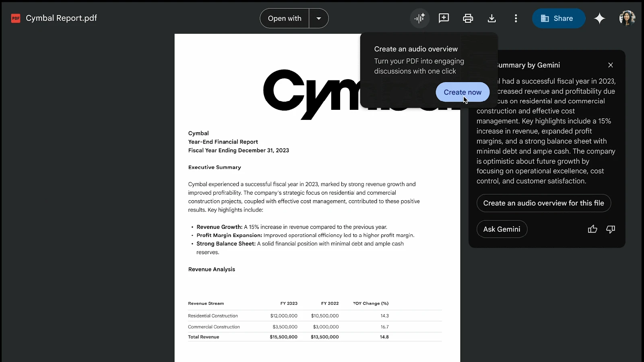Open Gemini with the sparkle icon
This screenshot has width=644, height=362.
click(600, 18)
